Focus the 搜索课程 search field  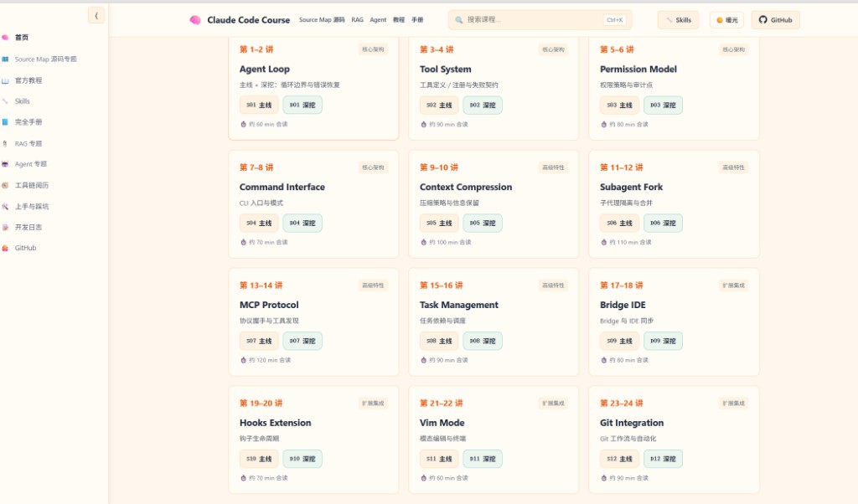coord(540,20)
